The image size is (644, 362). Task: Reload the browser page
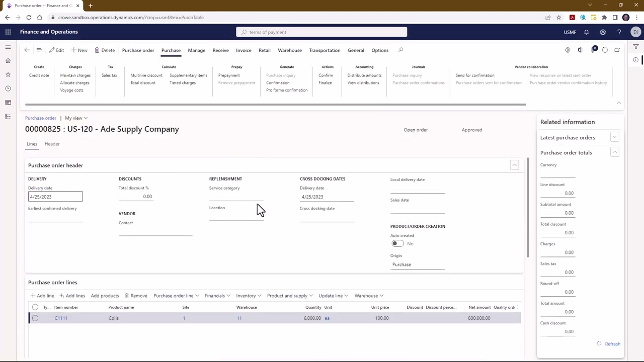pyautogui.click(x=29, y=18)
